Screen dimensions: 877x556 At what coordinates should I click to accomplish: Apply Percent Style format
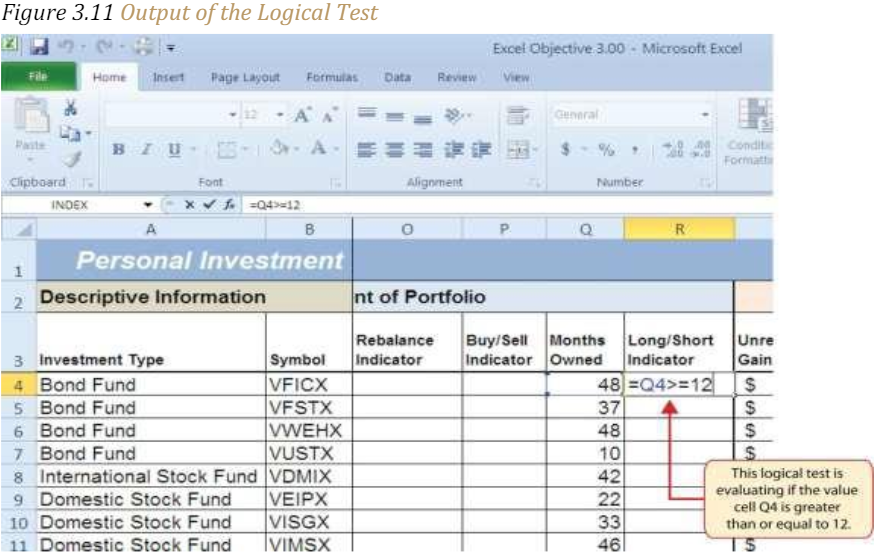point(606,149)
